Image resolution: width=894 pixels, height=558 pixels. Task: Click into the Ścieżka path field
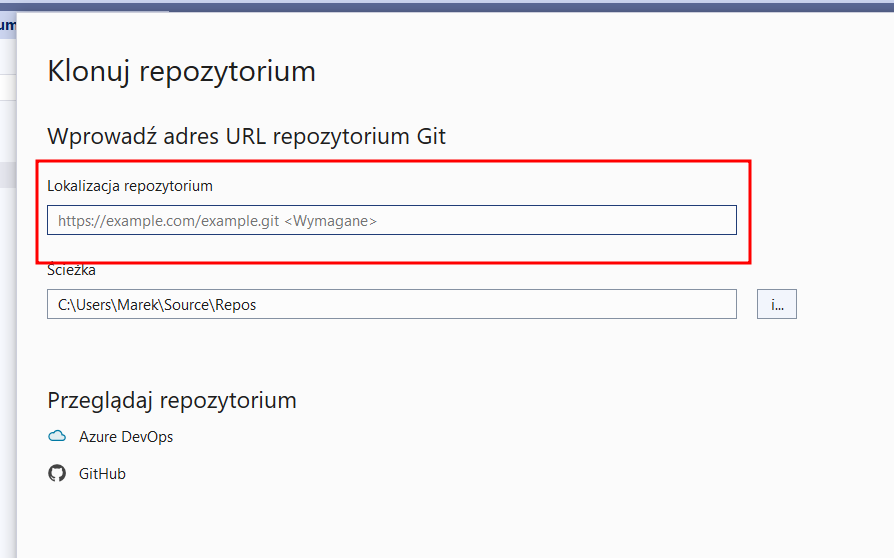[x=391, y=304]
